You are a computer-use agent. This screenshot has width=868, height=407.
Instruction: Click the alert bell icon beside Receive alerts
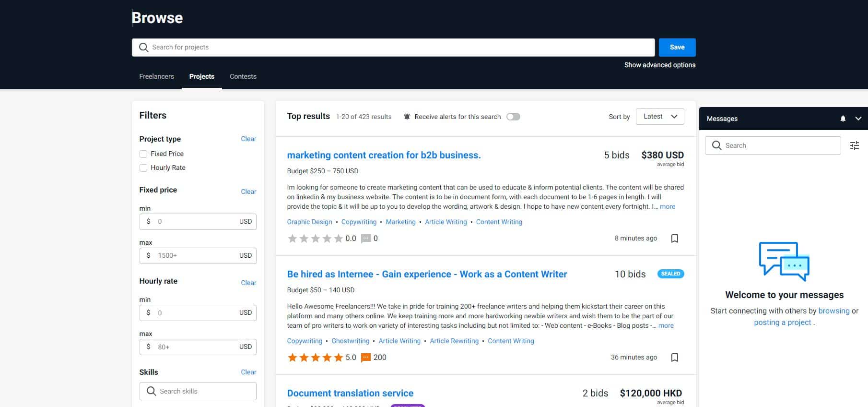[x=407, y=117]
